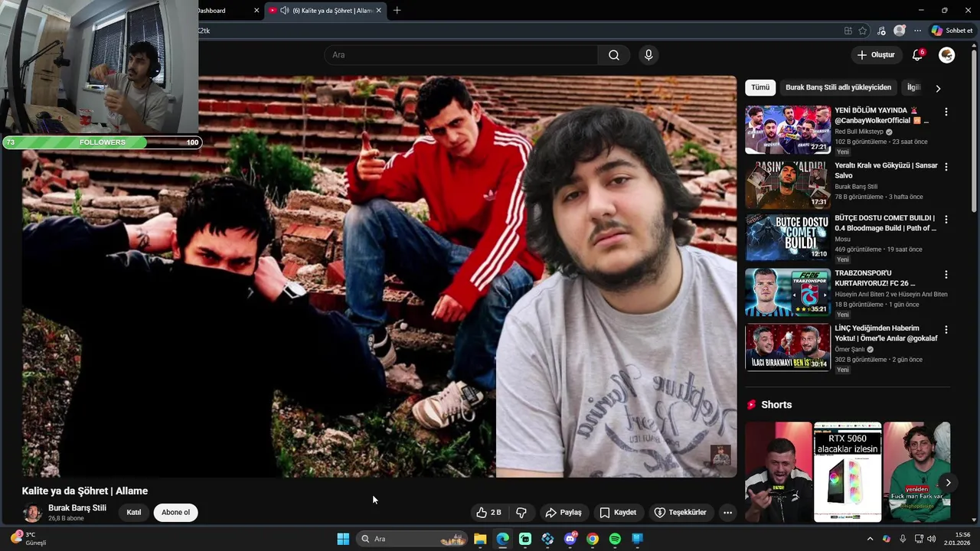The height and width of the screenshot is (551, 980).
Task: Click the YouTube search magnifier icon
Action: click(614, 55)
